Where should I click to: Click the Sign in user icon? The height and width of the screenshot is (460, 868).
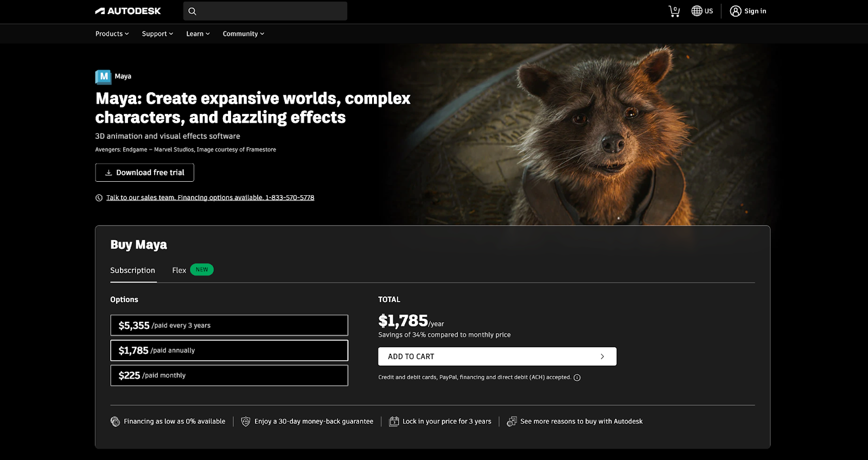pos(736,11)
